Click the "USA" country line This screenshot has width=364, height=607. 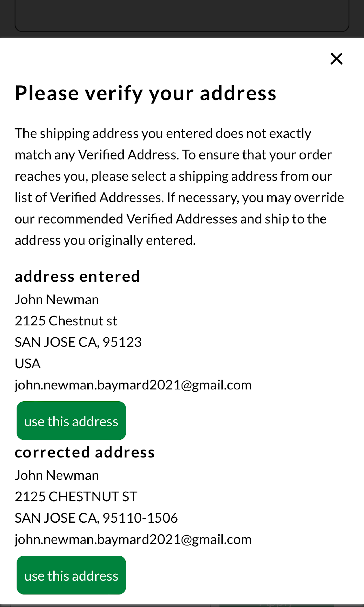click(28, 363)
